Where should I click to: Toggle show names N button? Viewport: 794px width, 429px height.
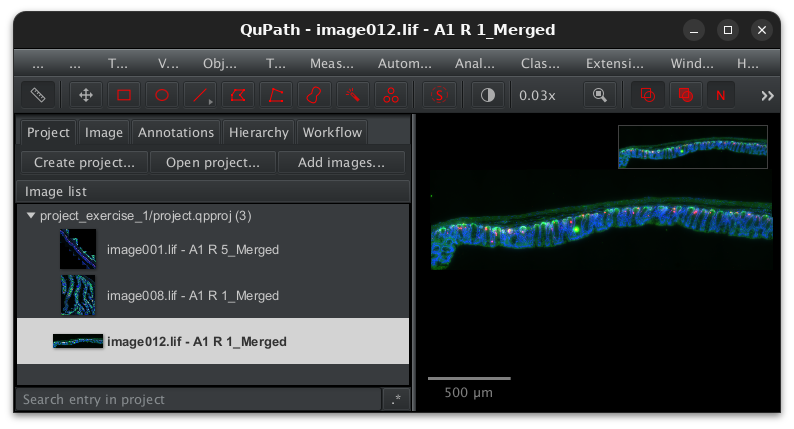(x=719, y=96)
